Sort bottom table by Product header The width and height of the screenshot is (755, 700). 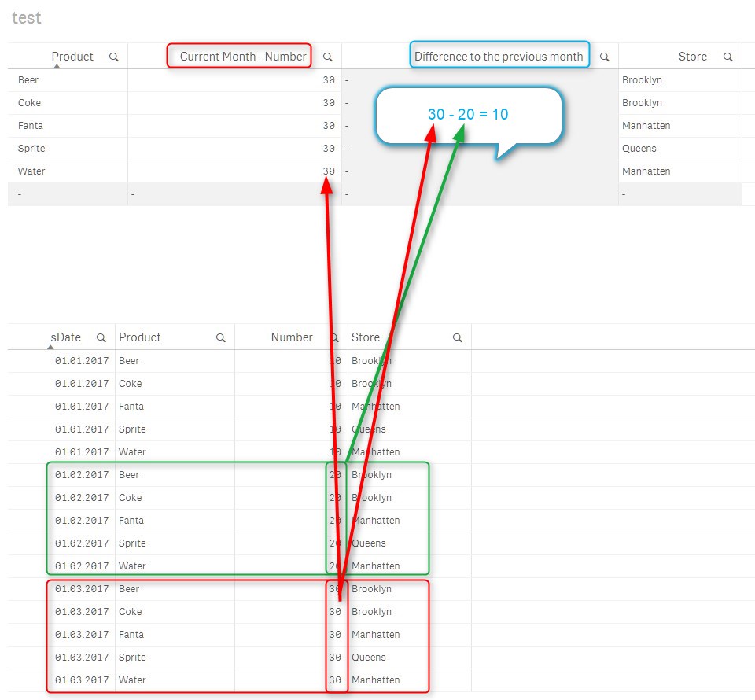140,337
